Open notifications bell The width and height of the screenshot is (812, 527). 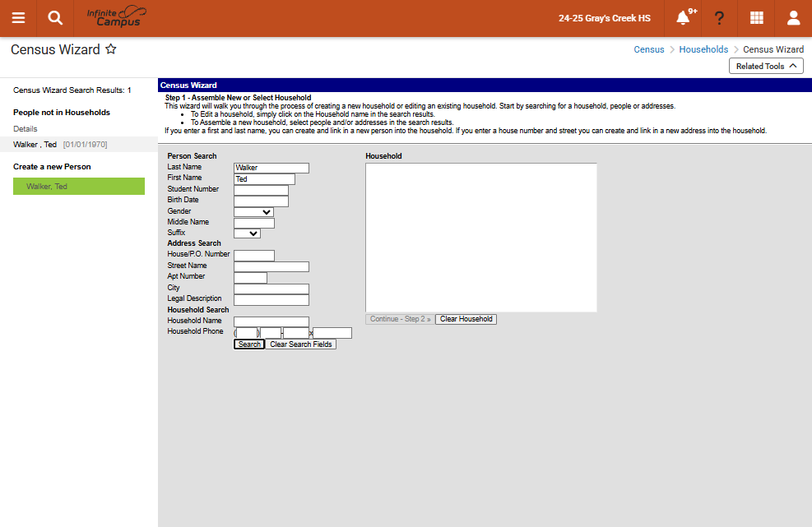point(683,18)
